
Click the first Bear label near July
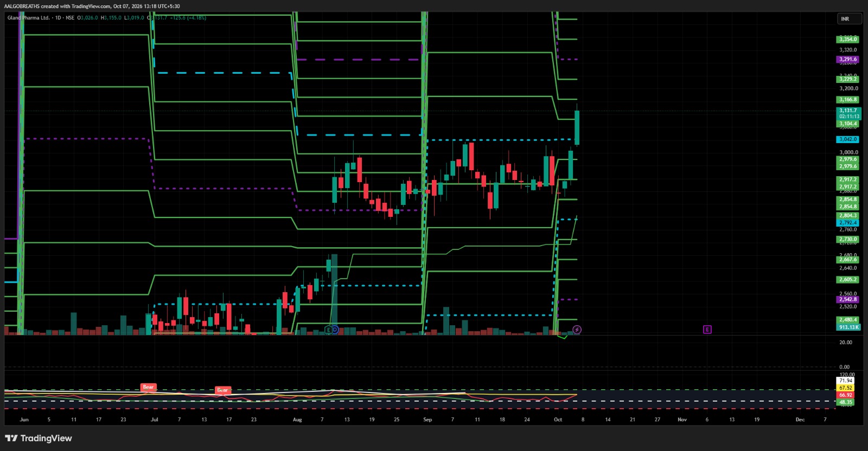point(148,387)
